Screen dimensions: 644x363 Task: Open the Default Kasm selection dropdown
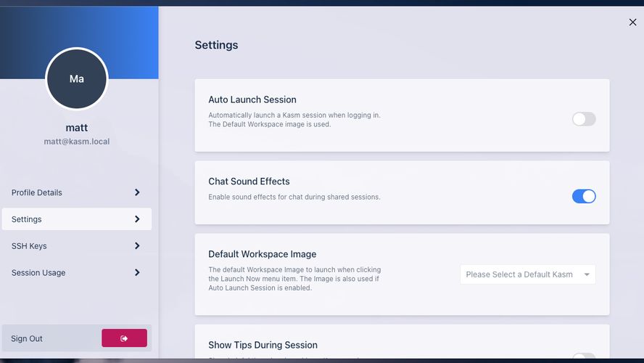528,274
